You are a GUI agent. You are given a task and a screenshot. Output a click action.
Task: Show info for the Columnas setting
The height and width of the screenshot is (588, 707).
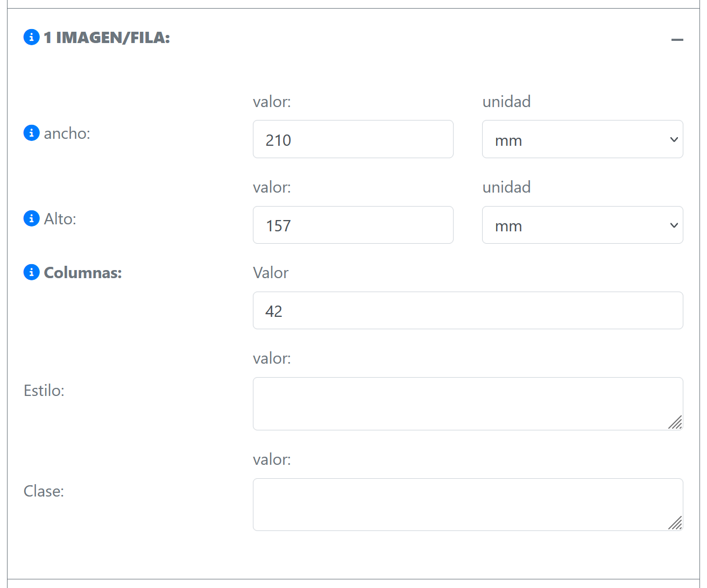point(32,272)
